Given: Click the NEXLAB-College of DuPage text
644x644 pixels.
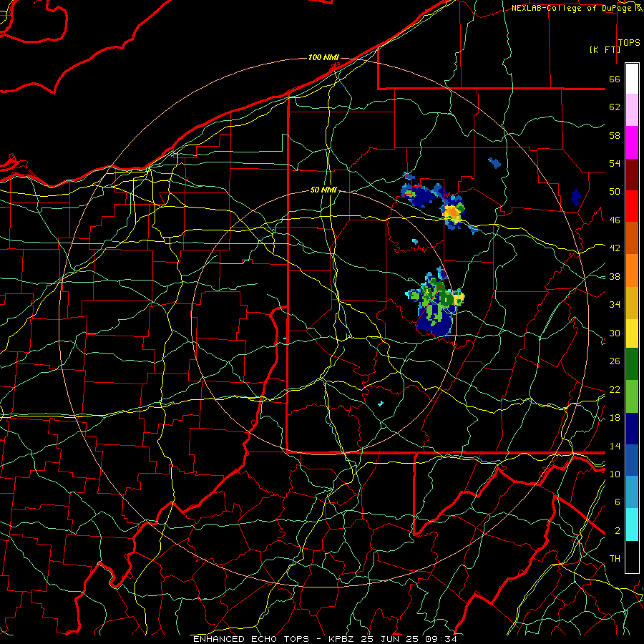Looking at the screenshot, I should [571, 8].
